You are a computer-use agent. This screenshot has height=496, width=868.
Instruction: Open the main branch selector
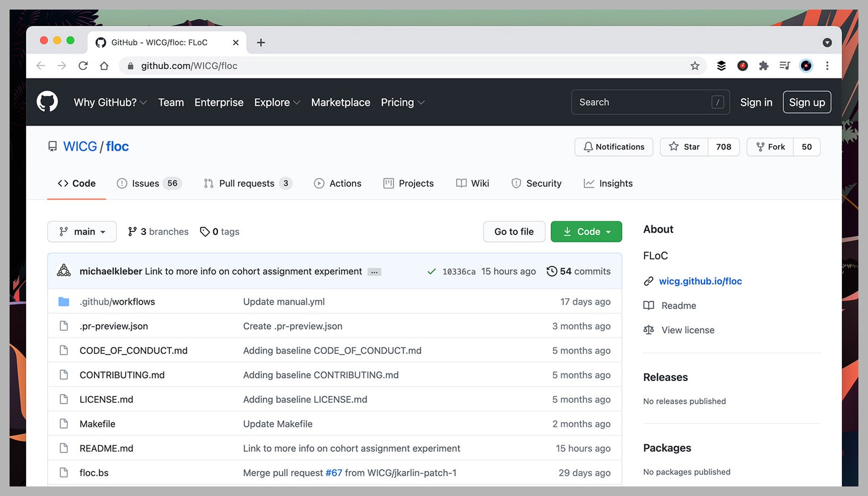click(82, 231)
